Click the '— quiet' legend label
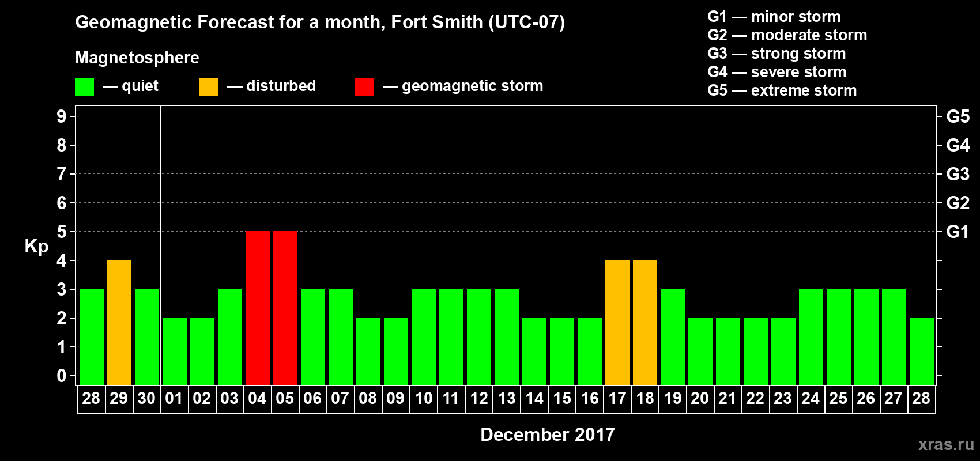This screenshot has height=461, width=980. pos(130,86)
